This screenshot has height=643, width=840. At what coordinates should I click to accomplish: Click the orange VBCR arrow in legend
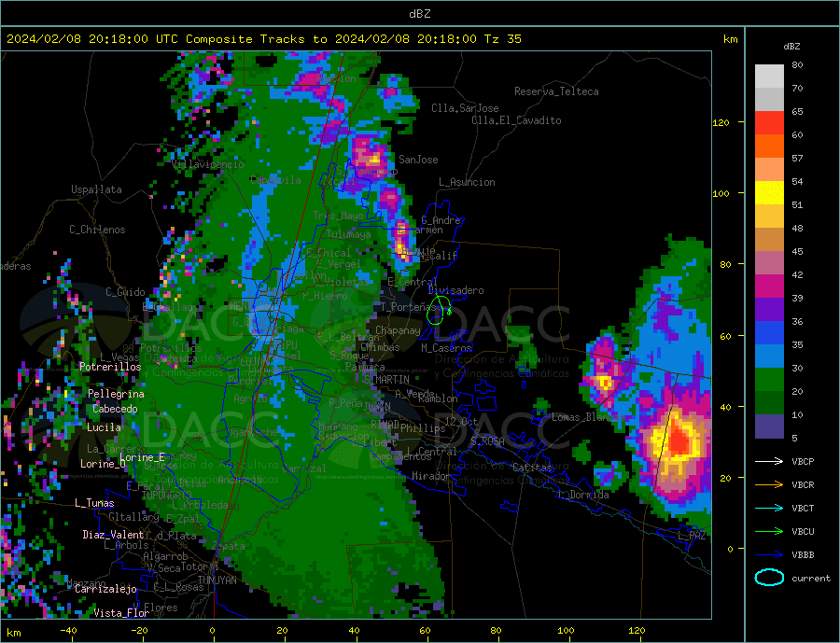click(769, 484)
